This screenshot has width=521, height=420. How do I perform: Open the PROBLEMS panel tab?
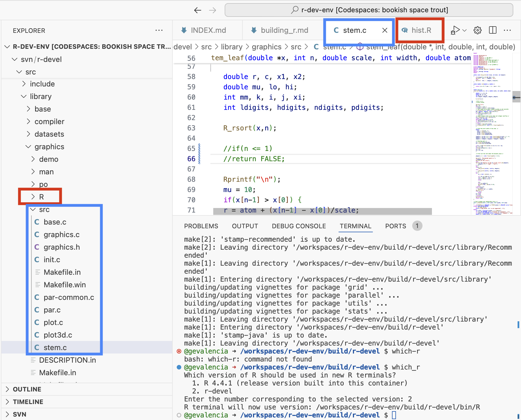[x=201, y=226]
